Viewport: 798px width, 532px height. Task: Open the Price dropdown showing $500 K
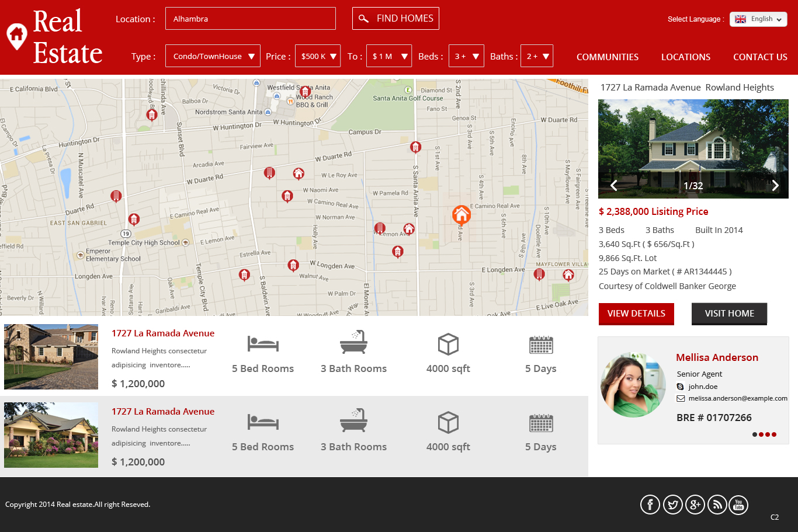(317, 55)
